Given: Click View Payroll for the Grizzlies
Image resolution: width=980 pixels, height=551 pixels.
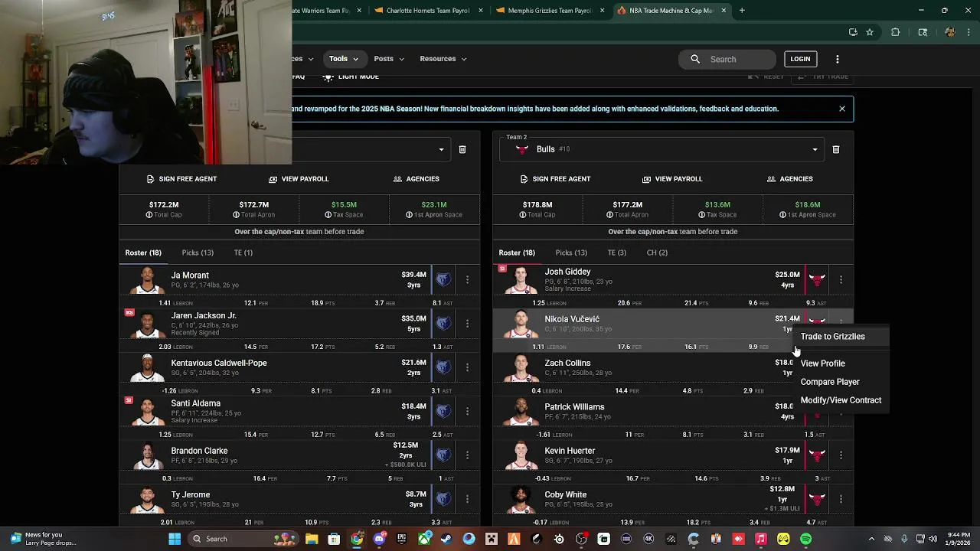Looking at the screenshot, I should coord(299,179).
